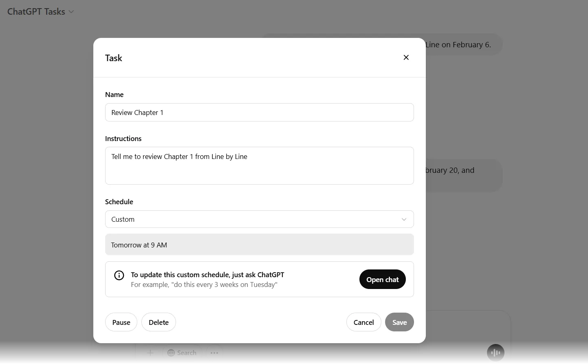
Task: Start voice mode with the black waveform icon
Action: [496, 353]
